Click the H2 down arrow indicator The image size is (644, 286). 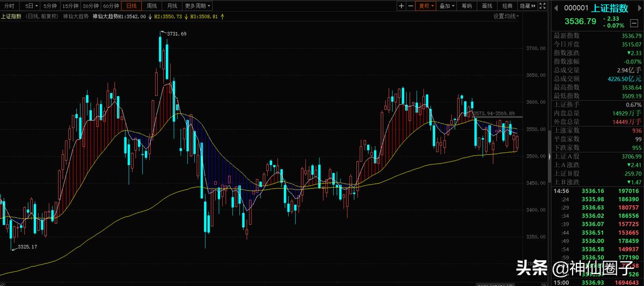(185, 17)
